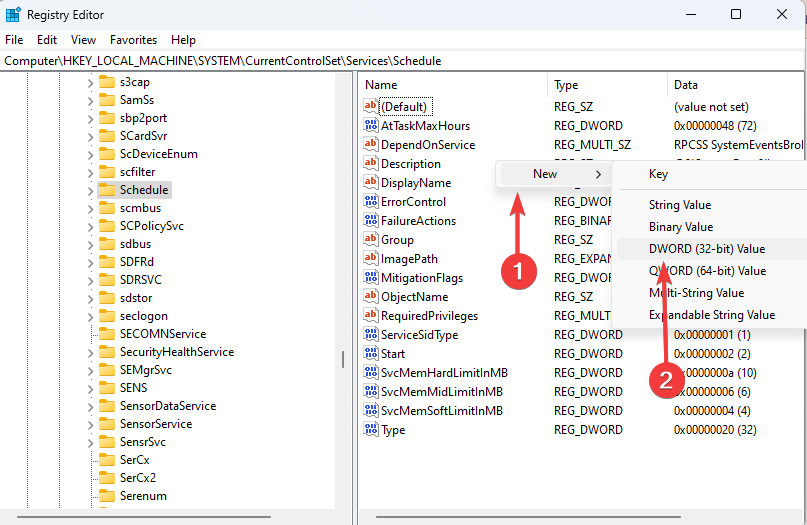Expand the sdstor tree node

coord(90,299)
